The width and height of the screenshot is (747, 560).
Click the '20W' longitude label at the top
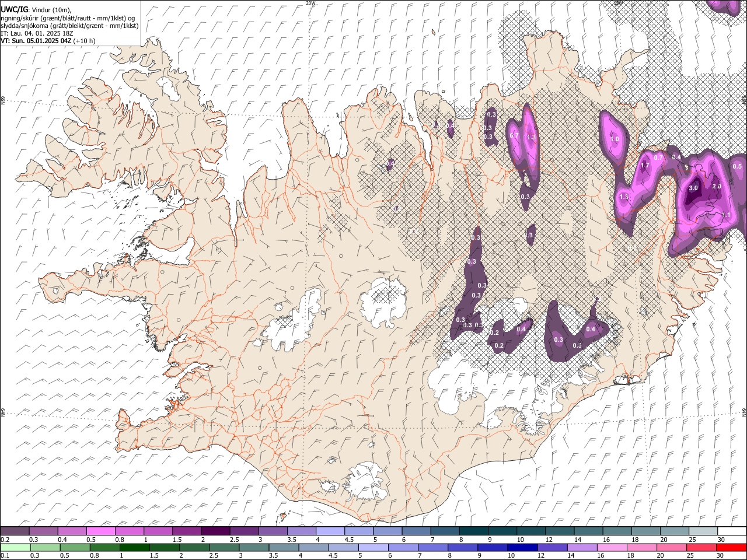pyautogui.click(x=310, y=3)
